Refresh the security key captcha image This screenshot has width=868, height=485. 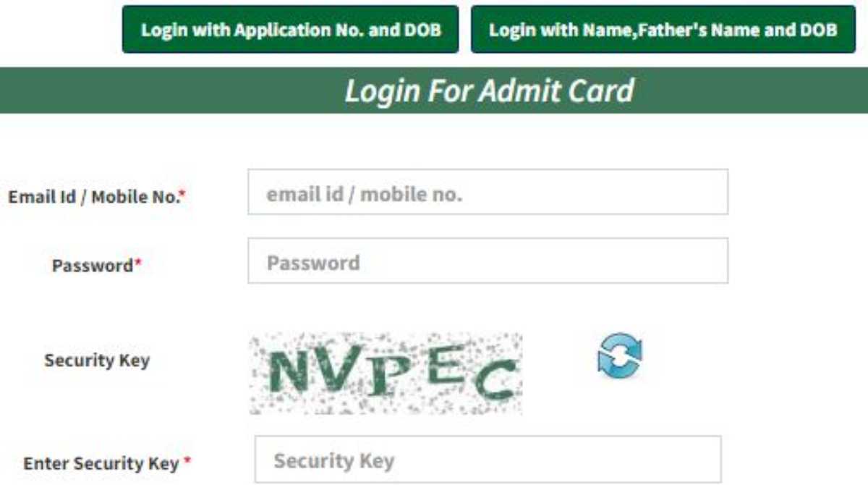[x=620, y=356]
